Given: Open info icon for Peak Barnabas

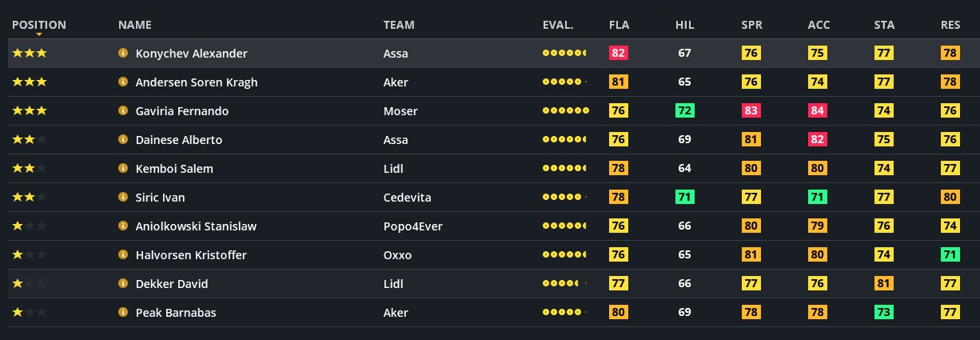Looking at the screenshot, I should tap(123, 313).
